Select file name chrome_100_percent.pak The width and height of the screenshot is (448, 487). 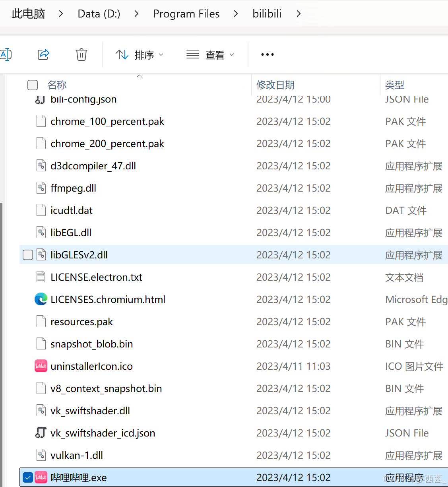[x=107, y=122]
